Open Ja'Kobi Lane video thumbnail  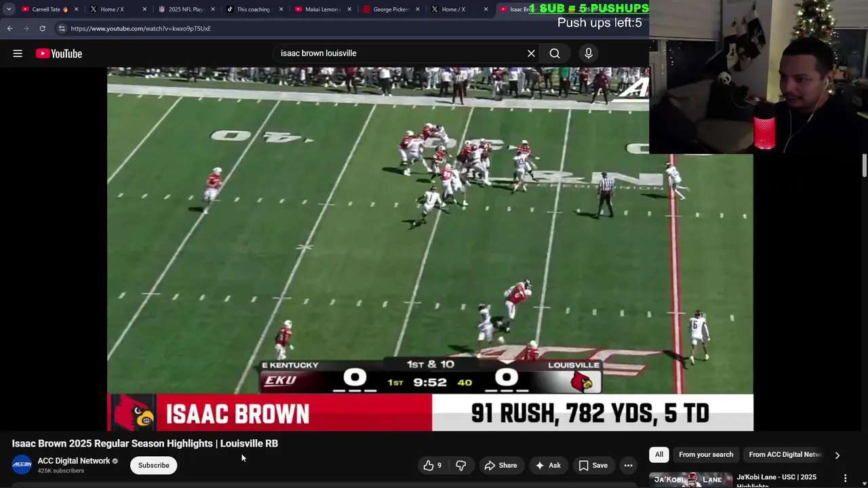pyautogui.click(x=690, y=480)
